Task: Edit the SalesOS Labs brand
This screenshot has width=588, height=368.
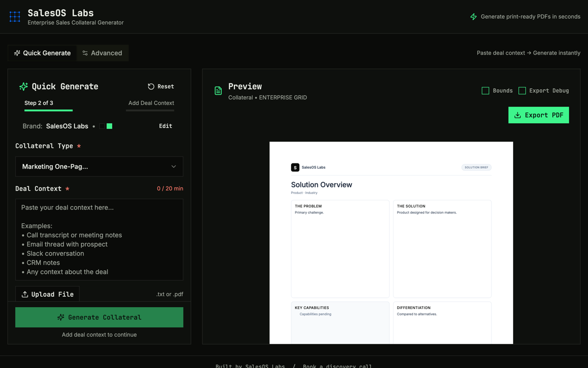Action: (x=166, y=126)
